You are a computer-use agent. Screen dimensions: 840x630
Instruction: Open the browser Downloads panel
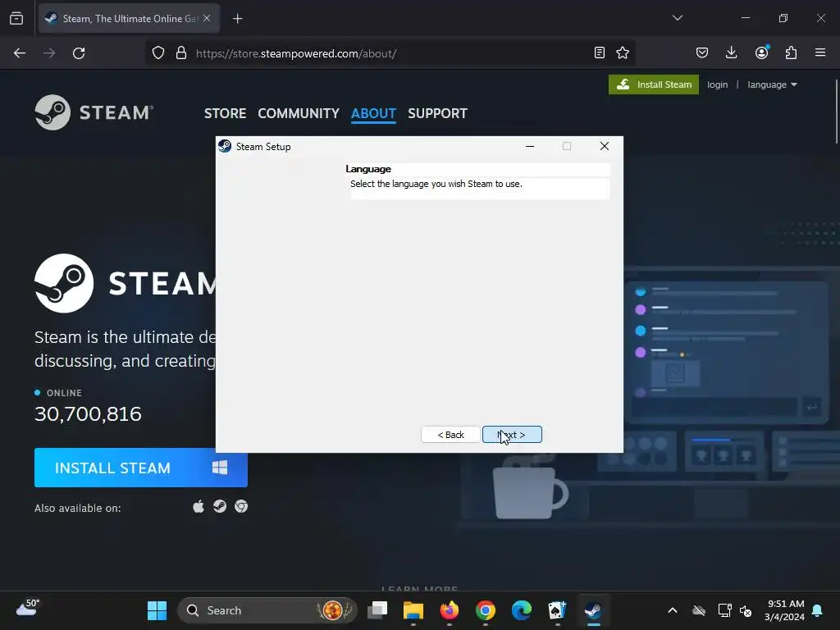[731, 52]
